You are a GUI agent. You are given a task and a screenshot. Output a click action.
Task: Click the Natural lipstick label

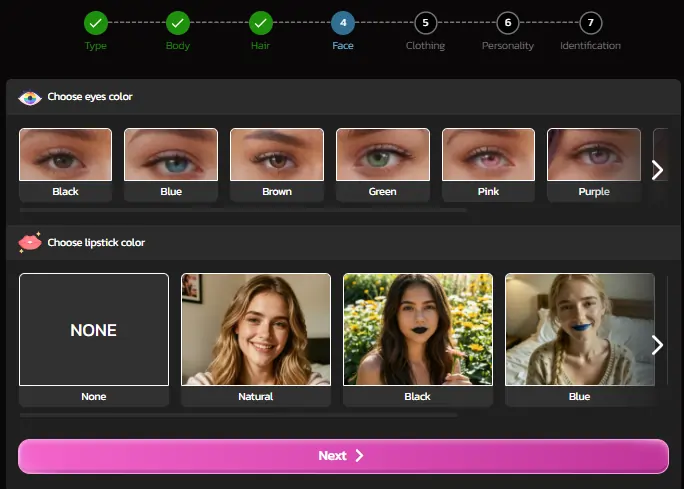point(256,397)
